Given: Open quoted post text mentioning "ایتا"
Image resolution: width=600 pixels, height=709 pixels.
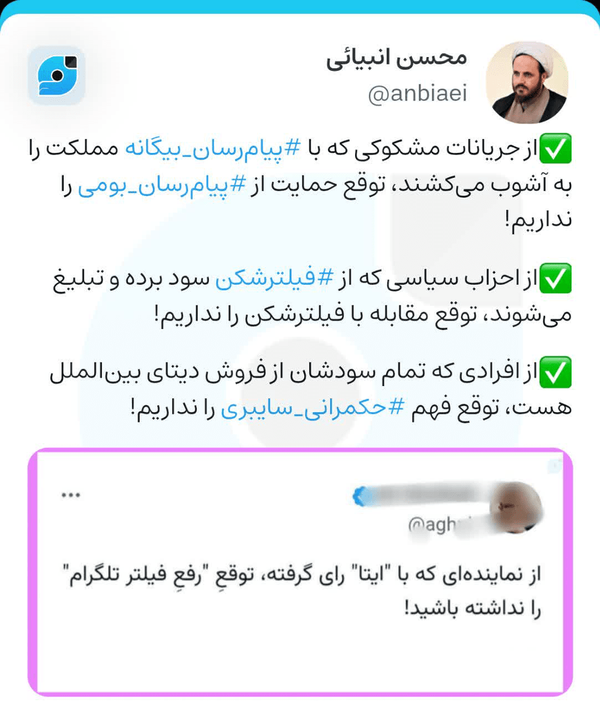Looking at the screenshot, I should [305, 591].
